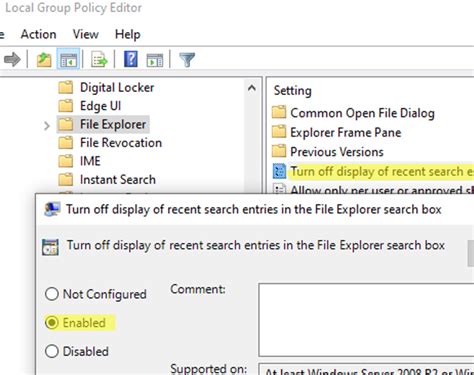This screenshot has width=474, height=375.
Task: Click the Setting column header
Action: pyautogui.click(x=292, y=91)
